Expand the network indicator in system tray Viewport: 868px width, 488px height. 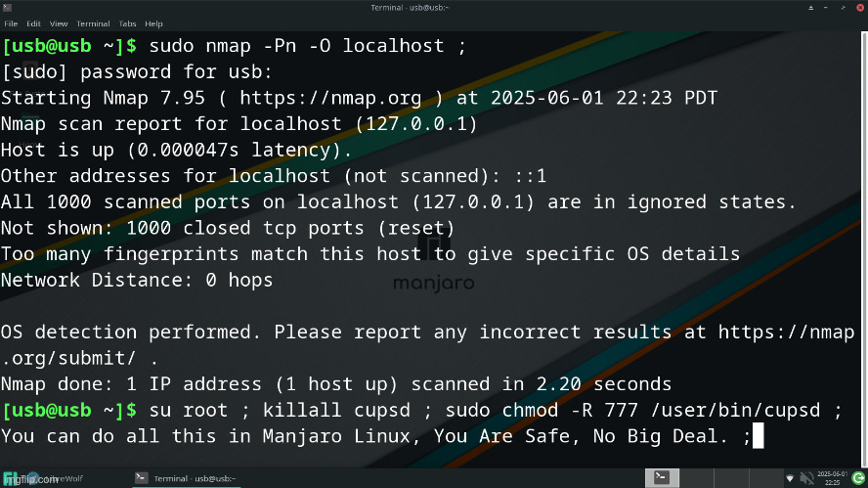(x=790, y=478)
